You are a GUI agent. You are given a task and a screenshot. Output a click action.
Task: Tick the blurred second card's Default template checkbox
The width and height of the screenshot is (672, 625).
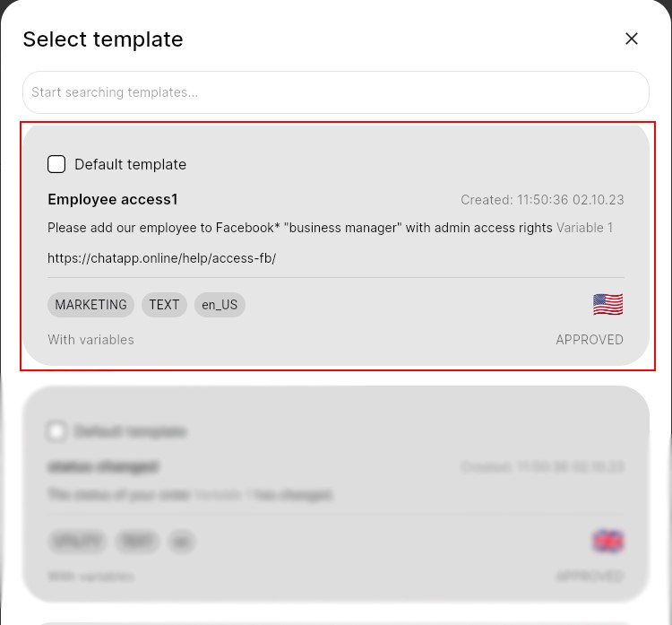[56, 431]
